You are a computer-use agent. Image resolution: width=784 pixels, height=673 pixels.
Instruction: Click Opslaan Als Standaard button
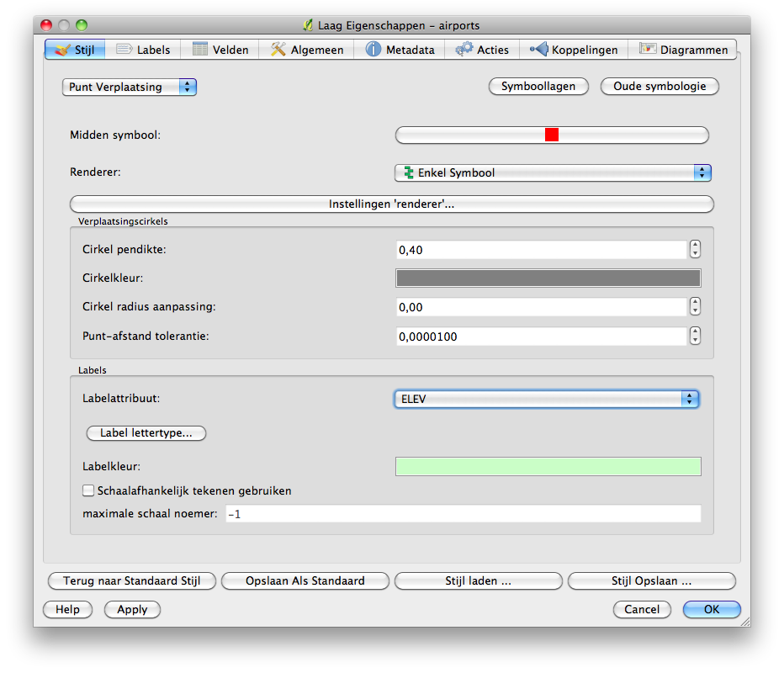pos(305,581)
